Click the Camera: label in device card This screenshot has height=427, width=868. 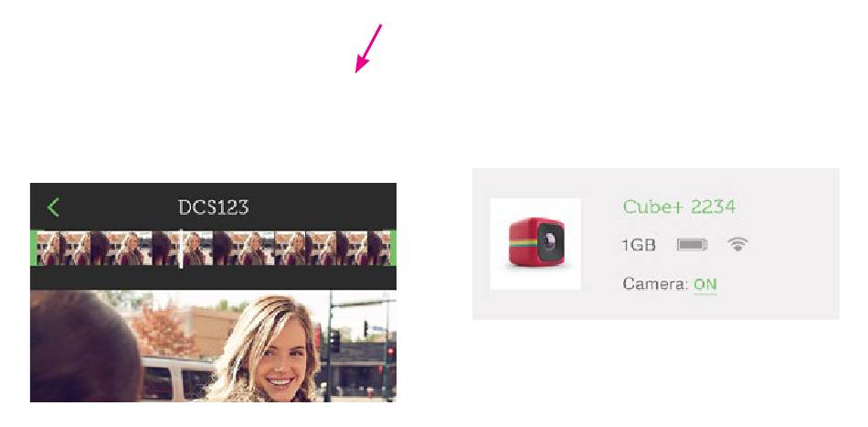655,284
